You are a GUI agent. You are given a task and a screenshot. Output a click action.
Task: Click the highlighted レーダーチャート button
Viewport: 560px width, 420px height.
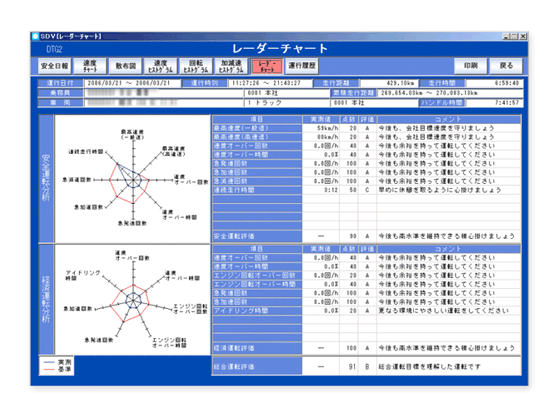click(267, 66)
